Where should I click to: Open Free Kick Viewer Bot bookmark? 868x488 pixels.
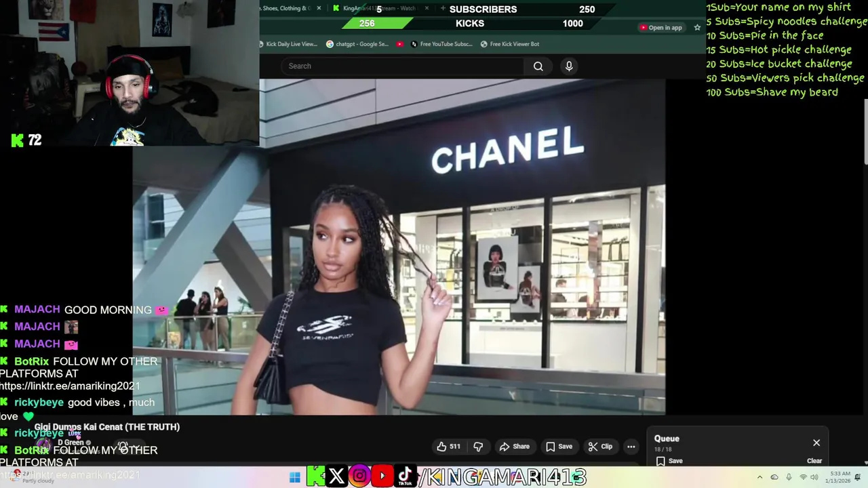tap(510, 44)
